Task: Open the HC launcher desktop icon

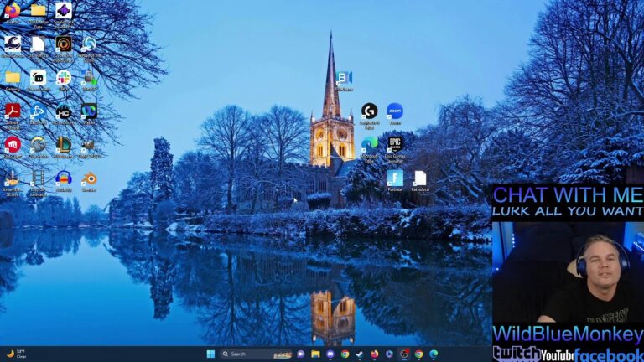Action: tap(64, 114)
